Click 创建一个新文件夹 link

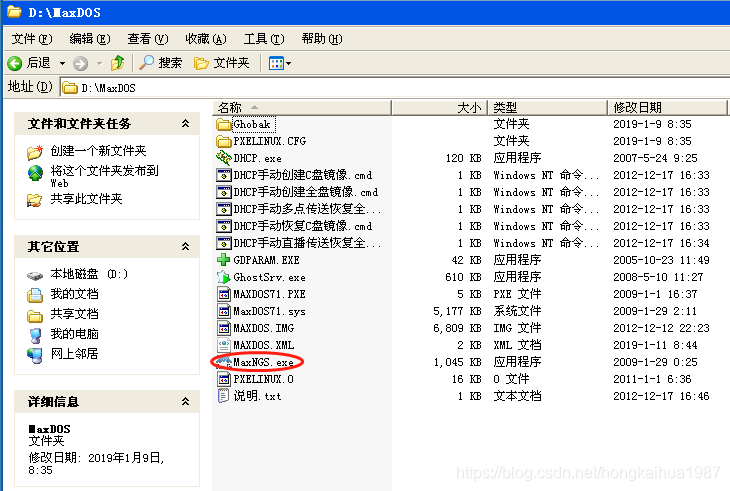click(98, 151)
